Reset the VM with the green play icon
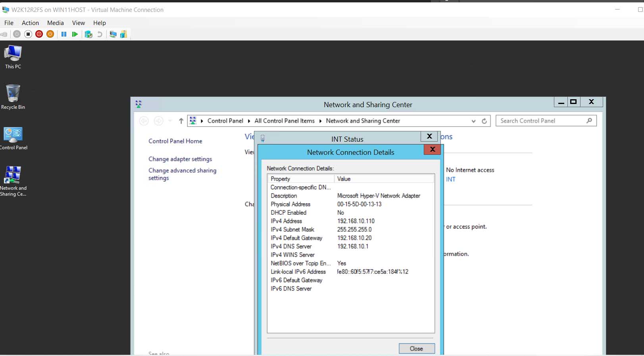Viewport: 644px width, 356px height. [x=75, y=34]
